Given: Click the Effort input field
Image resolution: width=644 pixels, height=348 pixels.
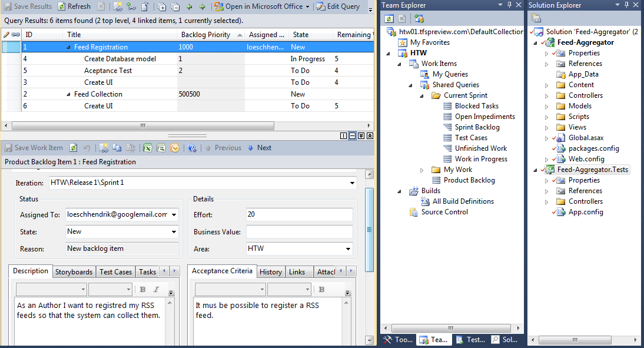Looking at the screenshot, I should pyautogui.click(x=300, y=214).
